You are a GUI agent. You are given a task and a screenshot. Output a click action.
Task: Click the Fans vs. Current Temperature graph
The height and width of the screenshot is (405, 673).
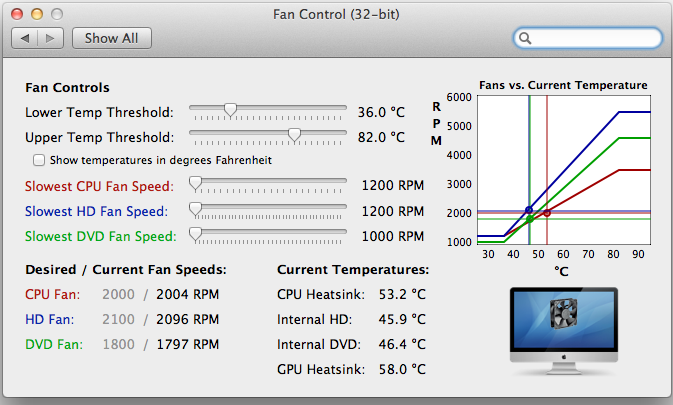[x=564, y=170]
